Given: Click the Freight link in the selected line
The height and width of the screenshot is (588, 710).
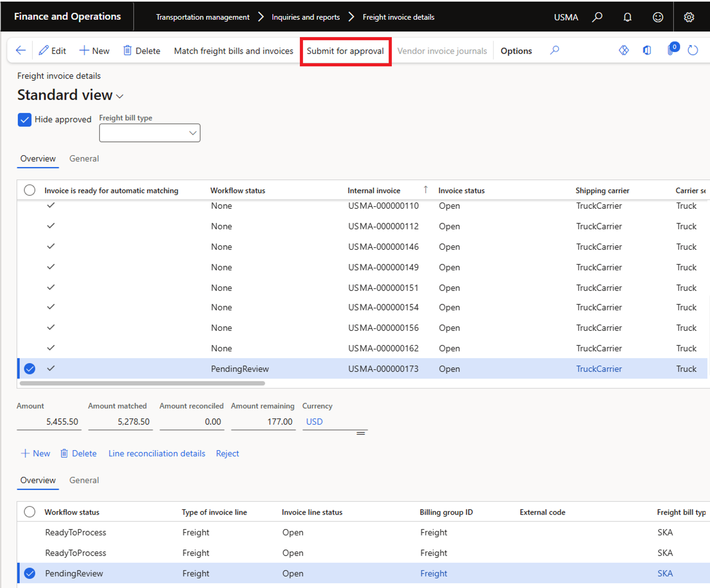Looking at the screenshot, I should tap(433, 574).
